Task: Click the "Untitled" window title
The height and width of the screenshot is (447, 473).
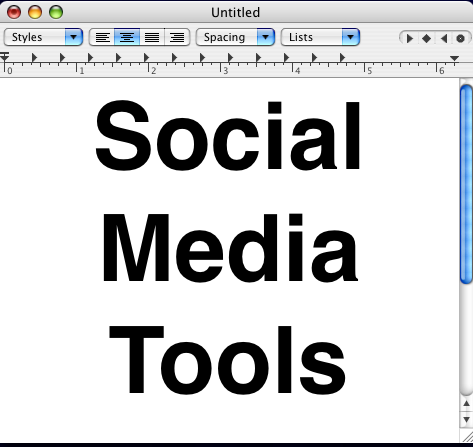Action: click(235, 13)
